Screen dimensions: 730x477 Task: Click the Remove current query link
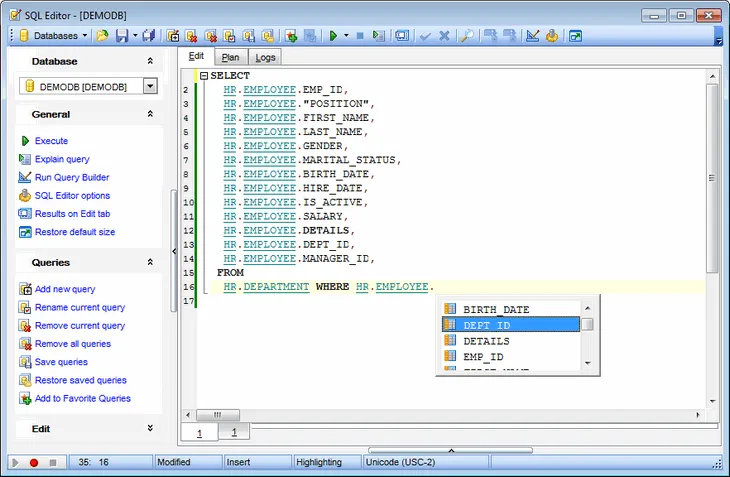(80, 325)
